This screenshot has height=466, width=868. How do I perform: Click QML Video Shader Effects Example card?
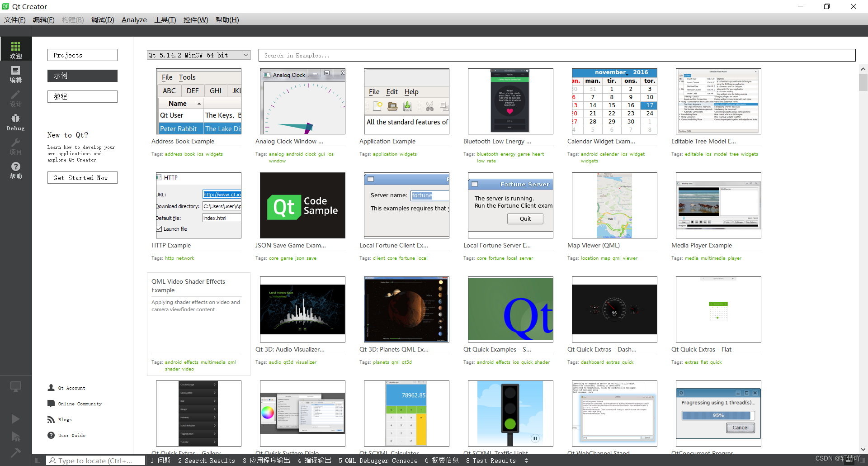[198, 324]
